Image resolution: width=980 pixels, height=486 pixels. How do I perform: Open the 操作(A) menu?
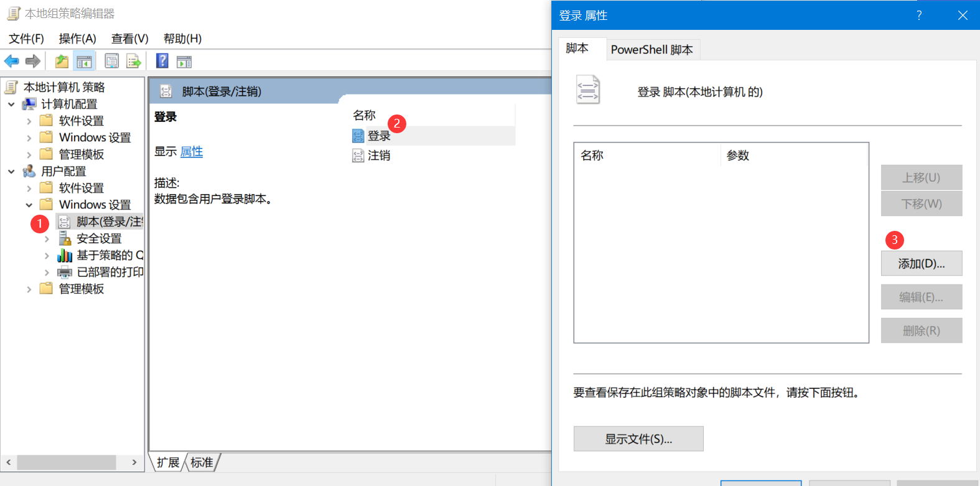(78, 39)
